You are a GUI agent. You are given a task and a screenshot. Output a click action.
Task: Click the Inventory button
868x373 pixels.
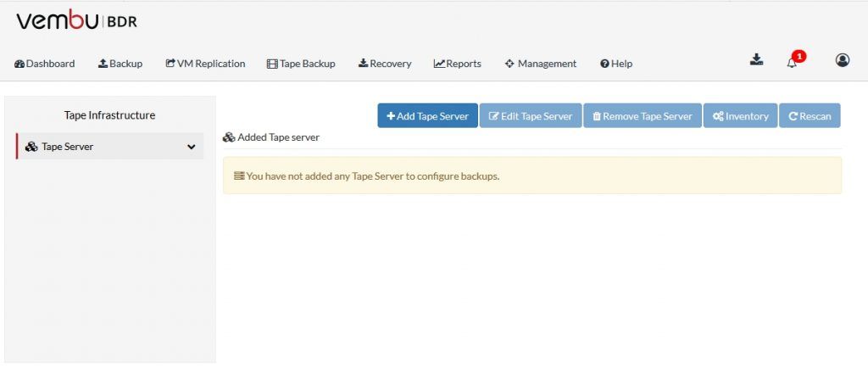[740, 115]
